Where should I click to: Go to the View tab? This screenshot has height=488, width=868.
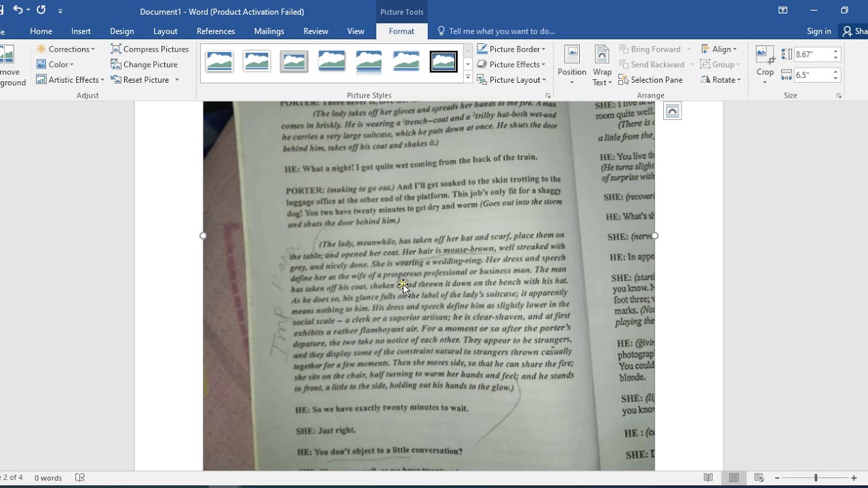356,31
